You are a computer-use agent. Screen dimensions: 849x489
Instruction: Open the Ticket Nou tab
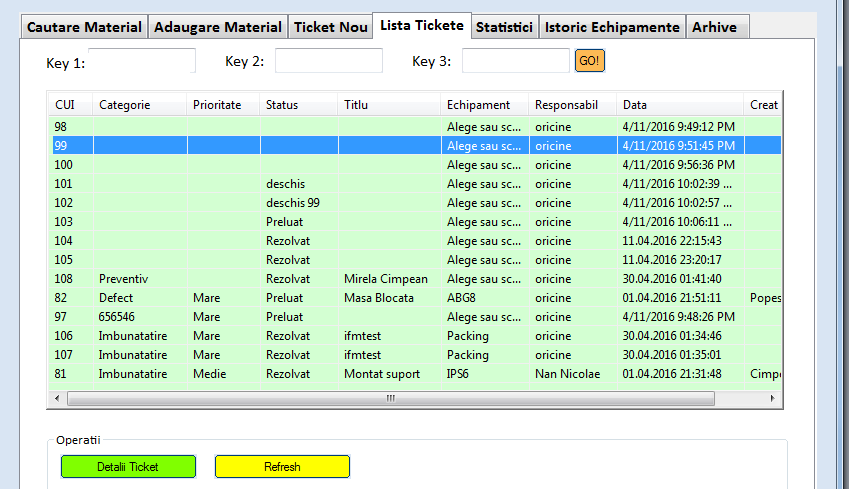pos(330,27)
